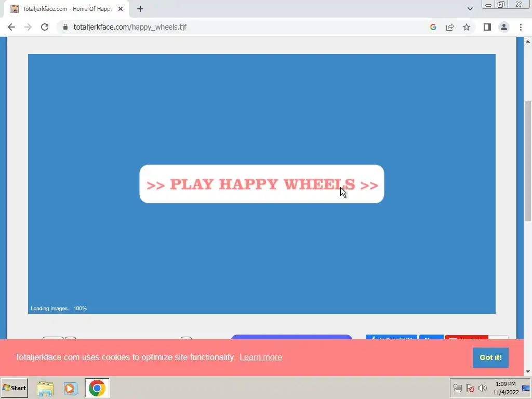
Task: Click the Google icon in address bar
Action: click(433, 27)
